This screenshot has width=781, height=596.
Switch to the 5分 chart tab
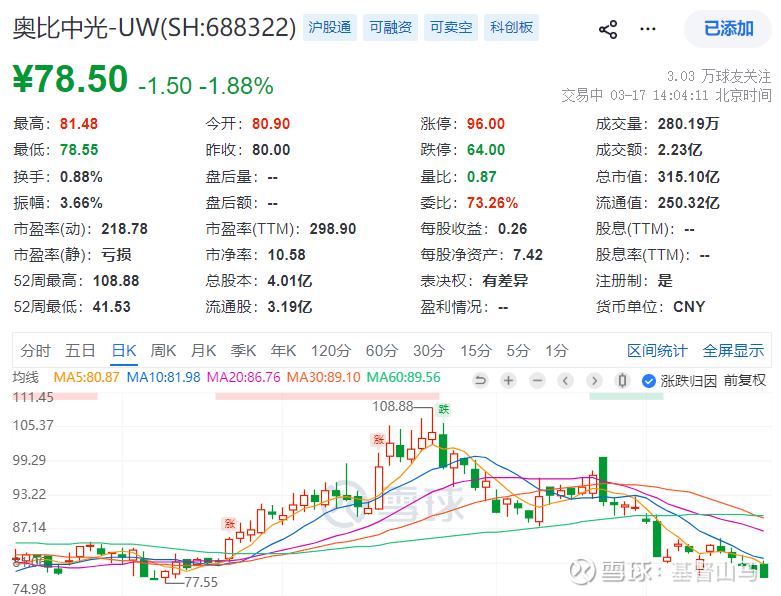518,351
